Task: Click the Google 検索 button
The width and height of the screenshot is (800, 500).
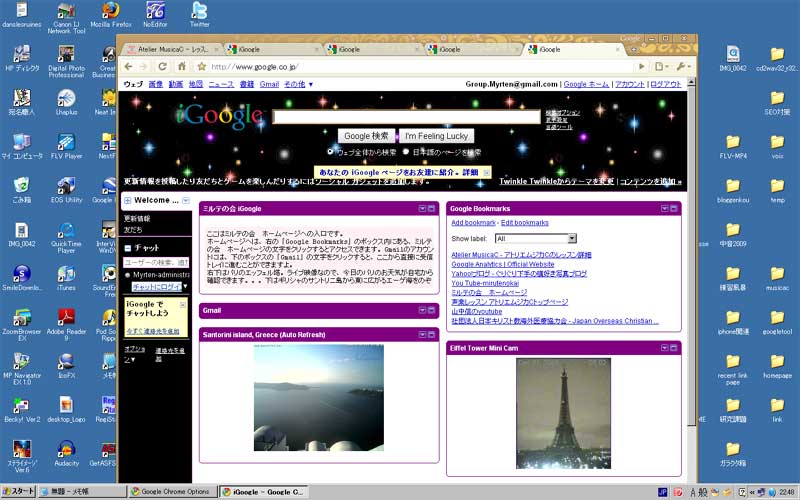Action: [x=366, y=136]
